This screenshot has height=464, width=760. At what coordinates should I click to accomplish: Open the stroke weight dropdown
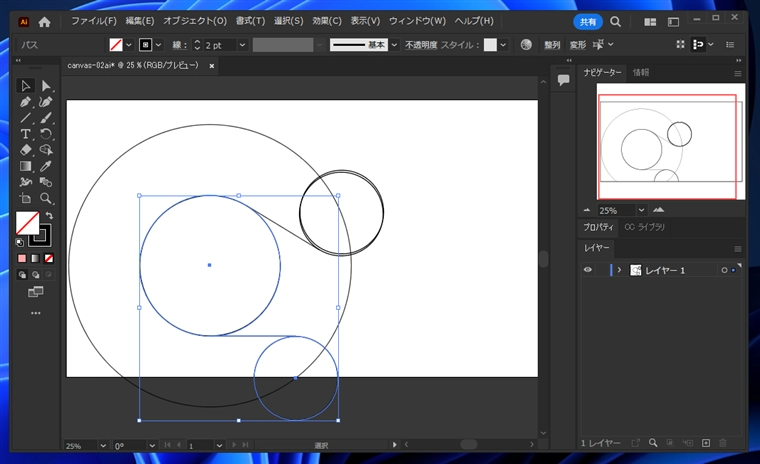point(242,45)
